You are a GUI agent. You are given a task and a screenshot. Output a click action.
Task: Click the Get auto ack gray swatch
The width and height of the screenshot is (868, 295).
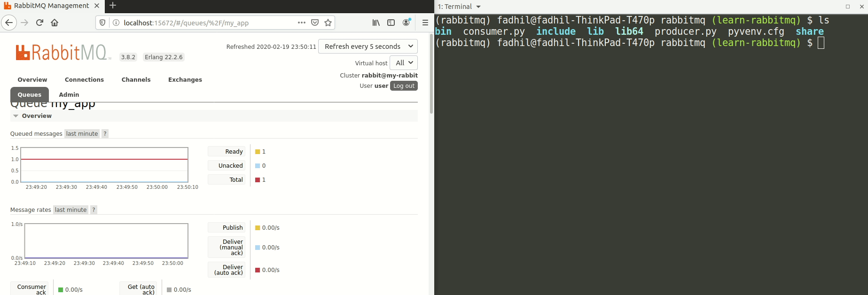[169, 290]
